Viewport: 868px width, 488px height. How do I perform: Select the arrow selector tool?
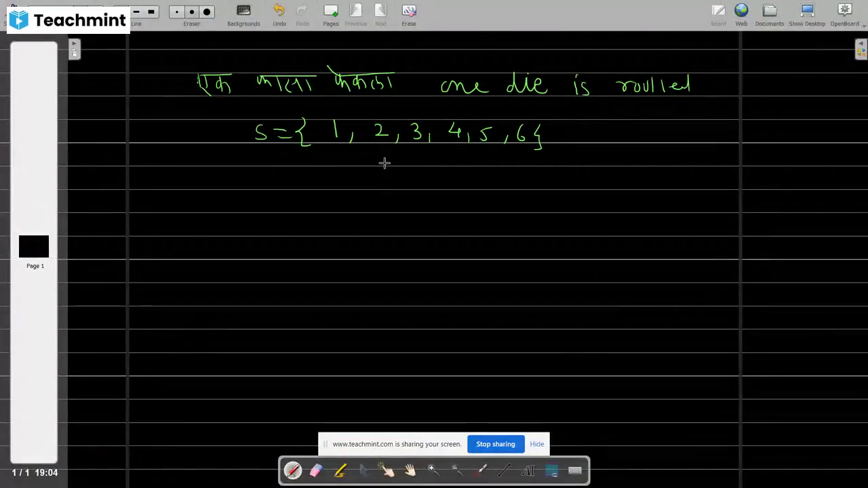point(363,470)
